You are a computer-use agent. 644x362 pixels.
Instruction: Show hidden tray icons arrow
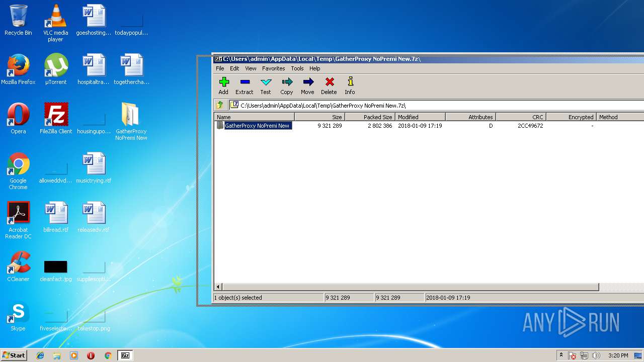click(561, 355)
